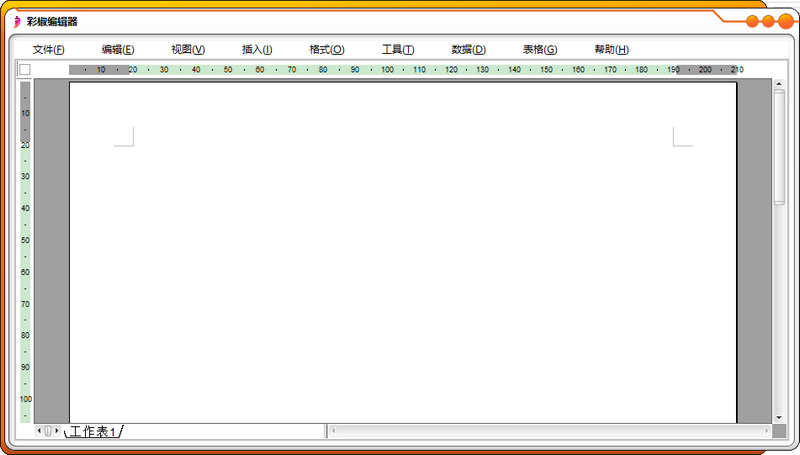Screen dimensions: 800x455
Task: Click the vertical scrollbar down arrow
Action: tap(779, 418)
